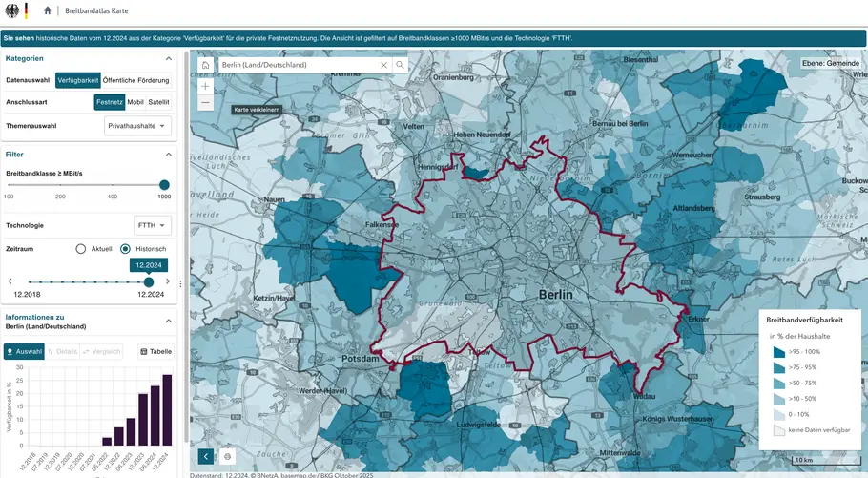The height and width of the screenshot is (478, 868).
Task: Collapse the sidebar with the arrow button
Action: (x=206, y=457)
